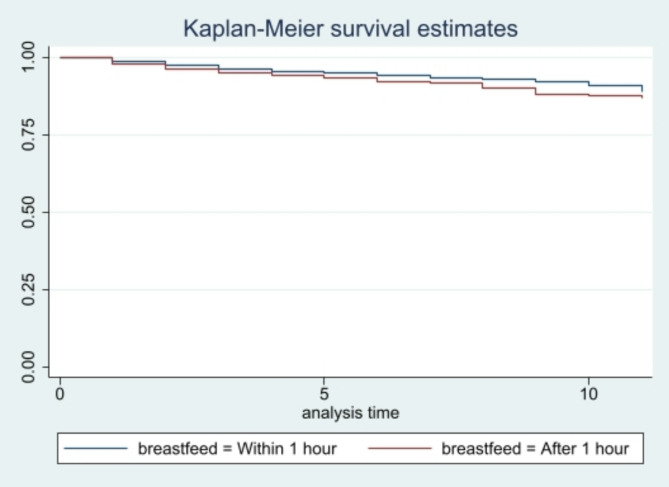669x487 pixels.
Task: Click the x-axis tick label 5
Action: 324,394
